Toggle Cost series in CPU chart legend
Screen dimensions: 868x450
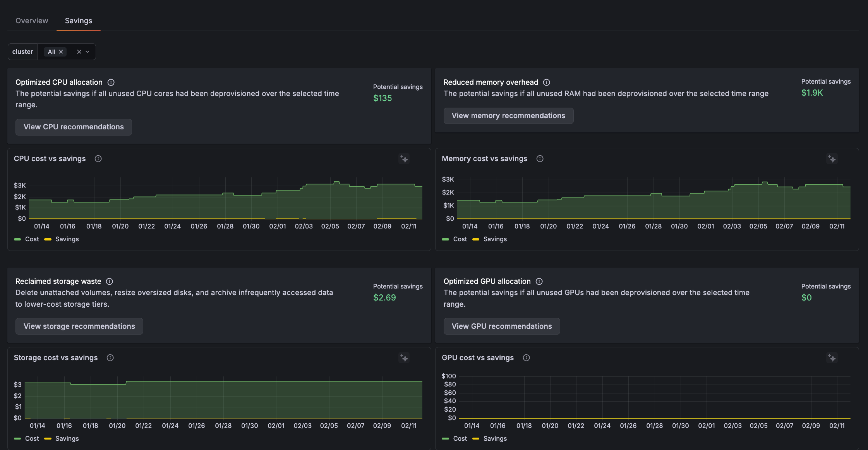click(32, 239)
